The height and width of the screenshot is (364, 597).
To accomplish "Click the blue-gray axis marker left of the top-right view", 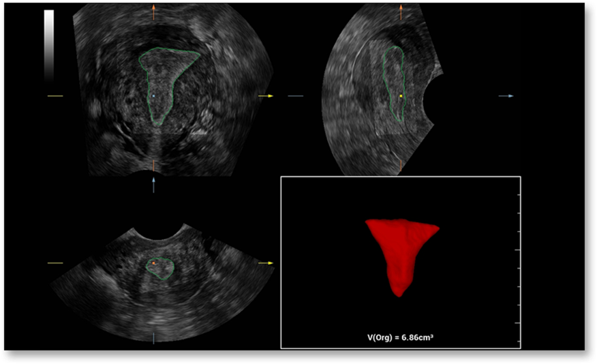I will click(x=295, y=97).
